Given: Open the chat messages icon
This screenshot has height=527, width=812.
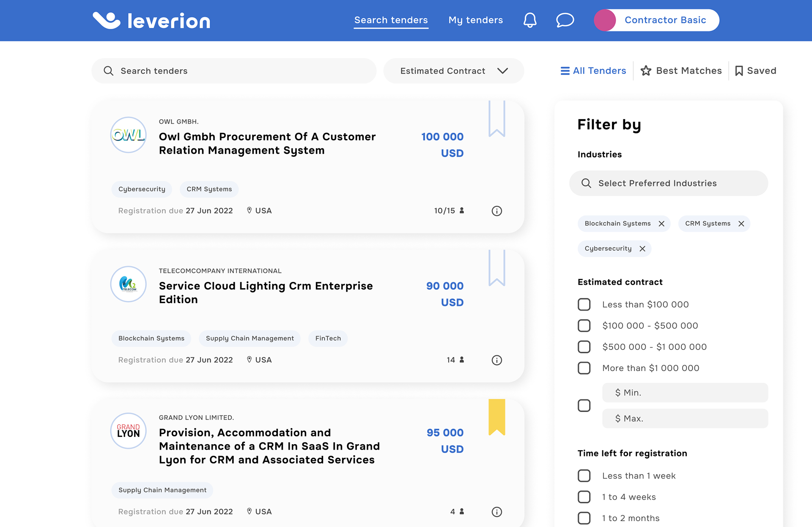Looking at the screenshot, I should tap(565, 20).
